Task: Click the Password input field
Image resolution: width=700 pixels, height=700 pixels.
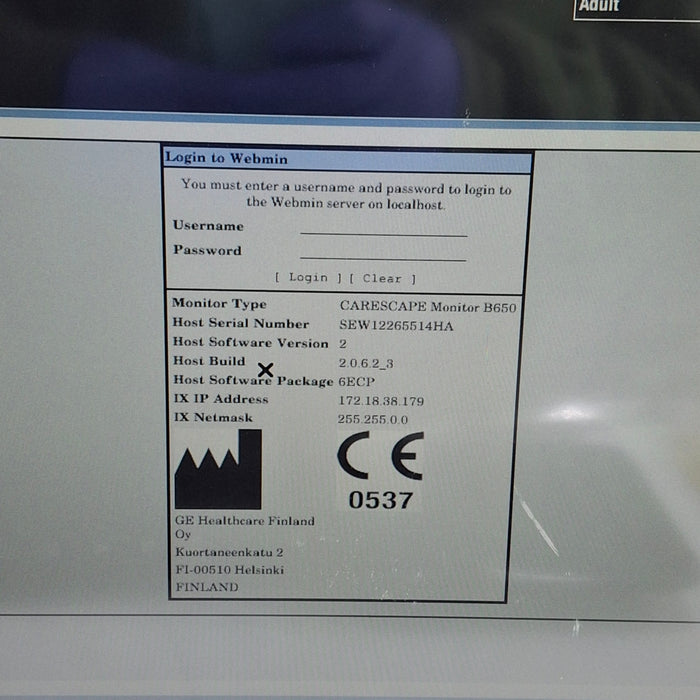Action: pos(383,252)
